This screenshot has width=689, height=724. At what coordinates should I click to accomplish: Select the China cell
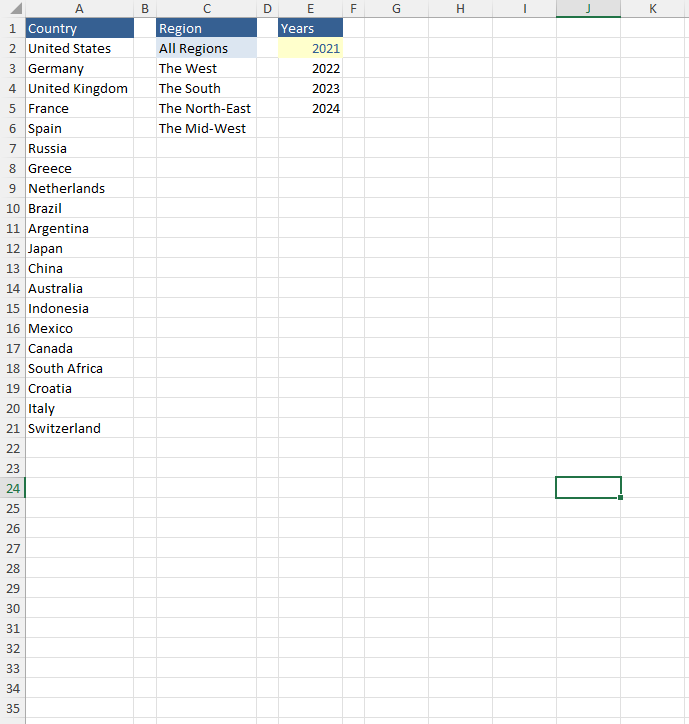79,268
